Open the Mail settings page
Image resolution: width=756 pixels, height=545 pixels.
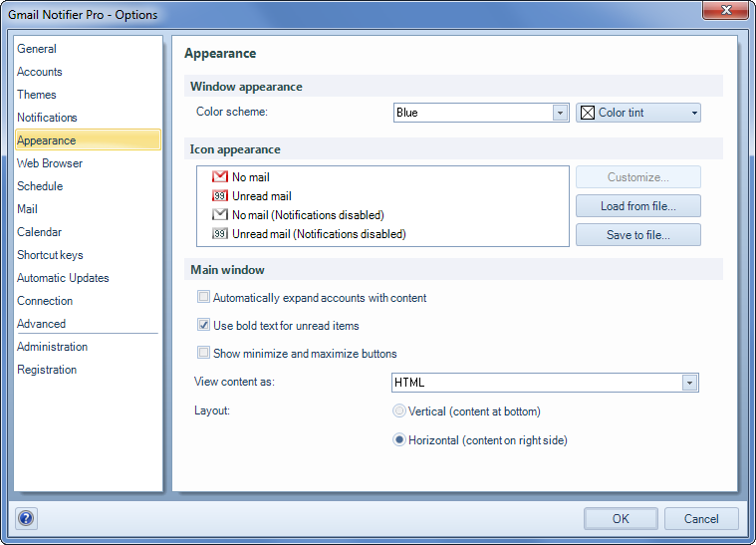tap(27, 209)
